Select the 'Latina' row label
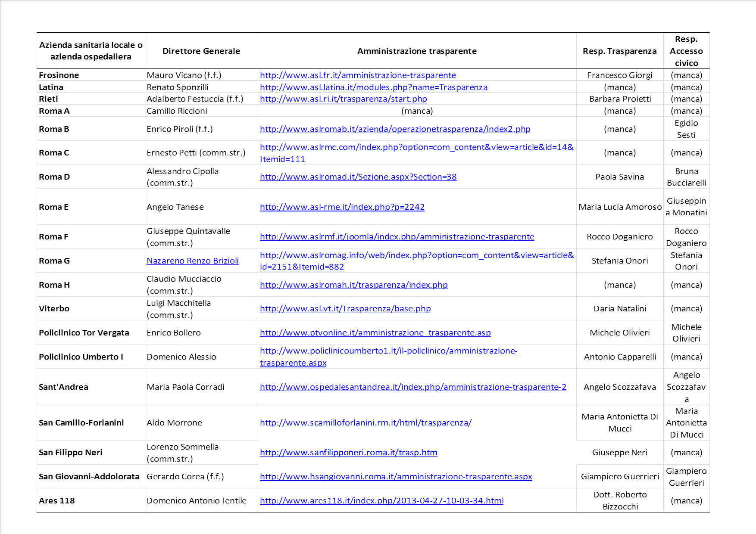756x534 pixels. coord(51,87)
